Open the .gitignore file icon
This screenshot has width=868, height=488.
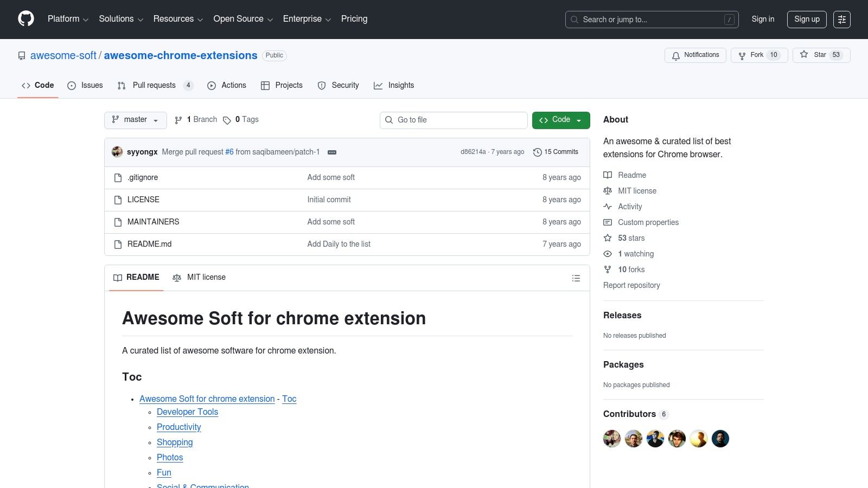tap(118, 177)
